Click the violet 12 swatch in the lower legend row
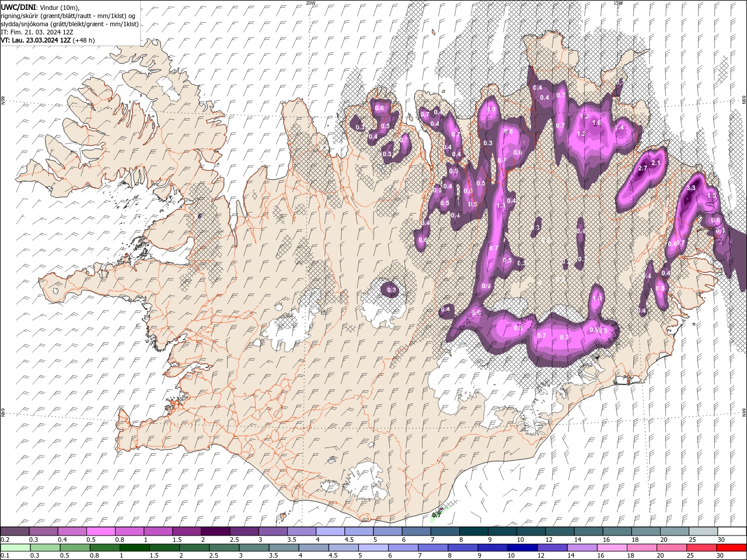This screenshot has height=560, width=747. (x=551, y=548)
